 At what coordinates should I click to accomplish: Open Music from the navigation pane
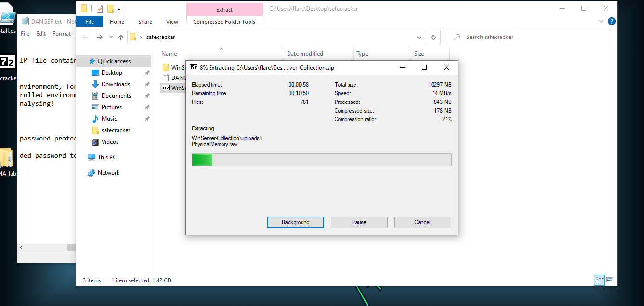coord(109,119)
